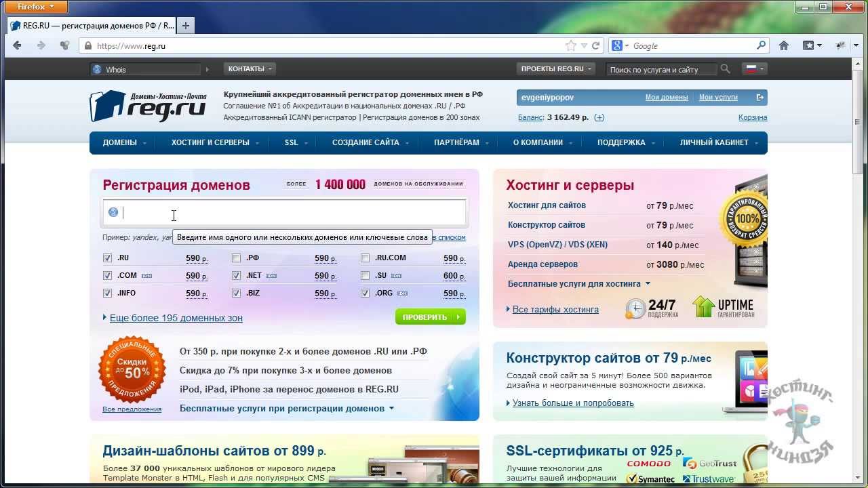The height and width of the screenshot is (488, 868).
Task: Click the IDN badge beside .COM
Action: click(146, 276)
